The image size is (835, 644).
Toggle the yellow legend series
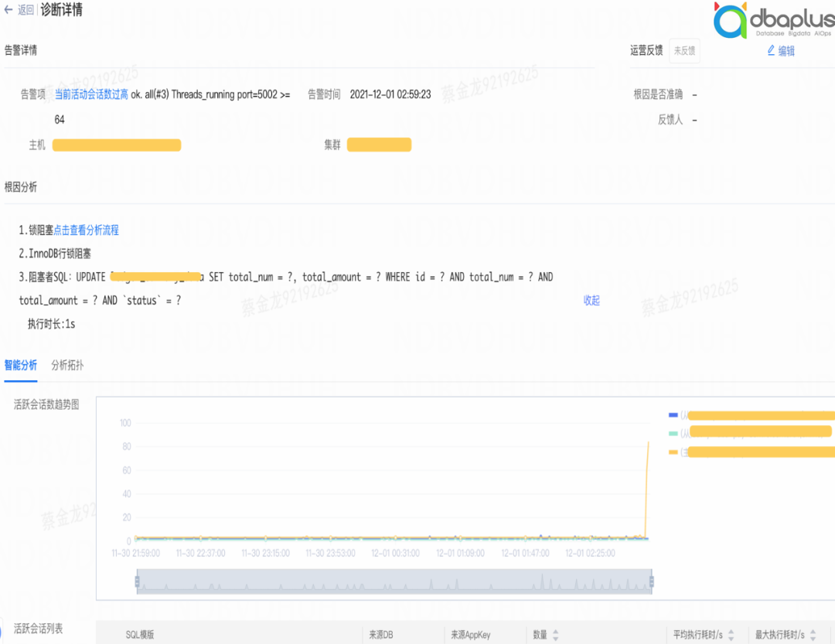[x=673, y=452]
